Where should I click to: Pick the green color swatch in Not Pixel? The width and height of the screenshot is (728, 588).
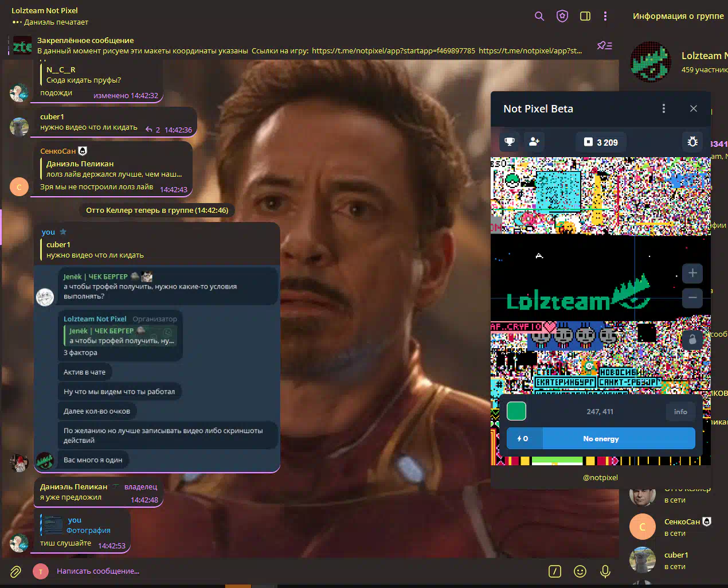tap(516, 411)
